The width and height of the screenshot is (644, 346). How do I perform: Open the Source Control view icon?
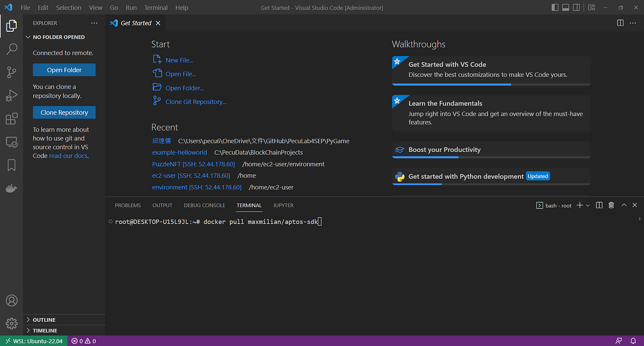[x=11, y=72]
